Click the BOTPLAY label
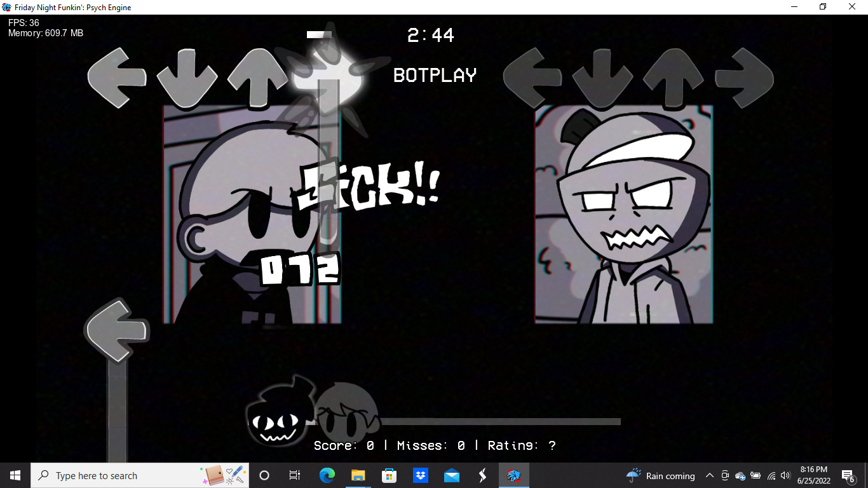The height and width of the screenshot is (488, 868). 435,76
